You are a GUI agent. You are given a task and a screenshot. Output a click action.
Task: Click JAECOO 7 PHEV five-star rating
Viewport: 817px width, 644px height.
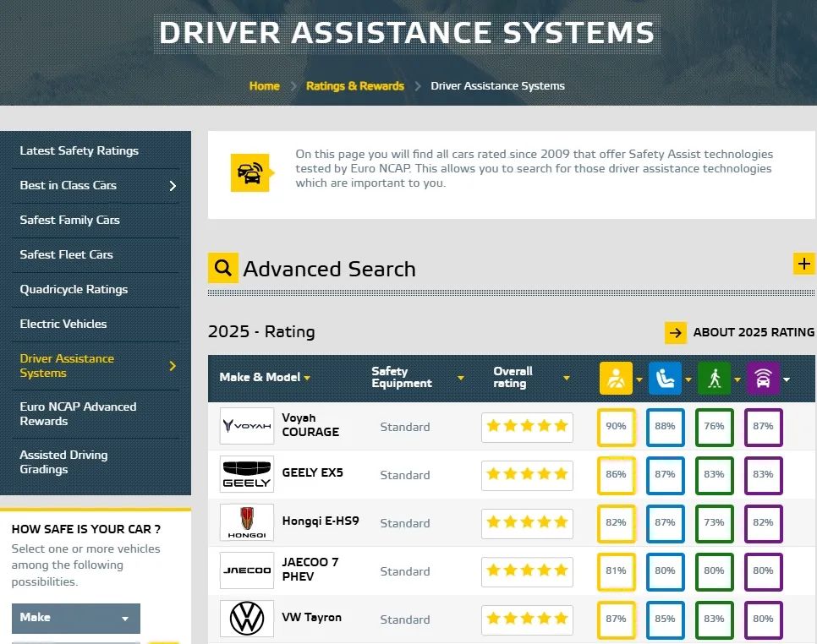[x=527, y=571]
